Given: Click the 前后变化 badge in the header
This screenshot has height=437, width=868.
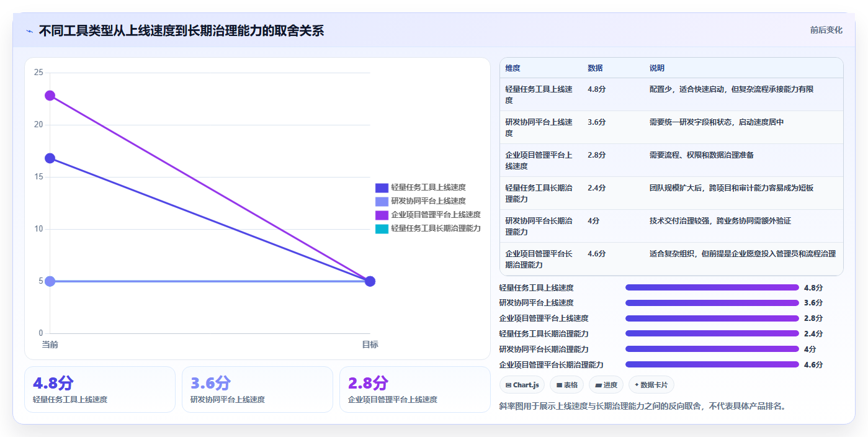Looking at the screenshot, I should pyautogui.click(x=826, y=30).
